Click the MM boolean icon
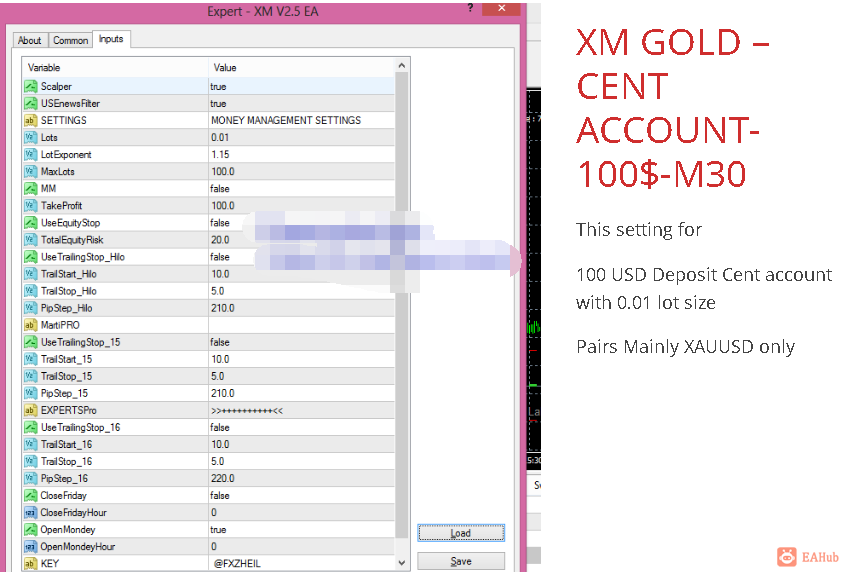The image size is (848, 572). coord(31,189)
